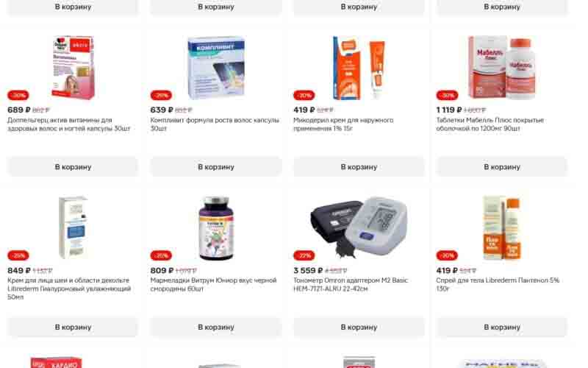The width and height of the screenshot is (588, 368).
Task: Open the Doppelherz vitamins product image
Action: tap(73, 68)
